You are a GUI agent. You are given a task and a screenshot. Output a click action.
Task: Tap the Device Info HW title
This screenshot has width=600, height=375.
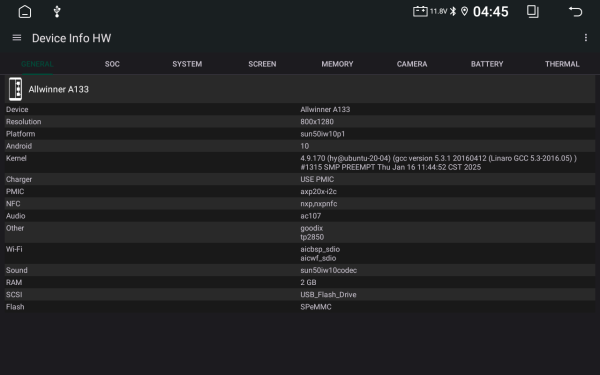pos(72,38)
